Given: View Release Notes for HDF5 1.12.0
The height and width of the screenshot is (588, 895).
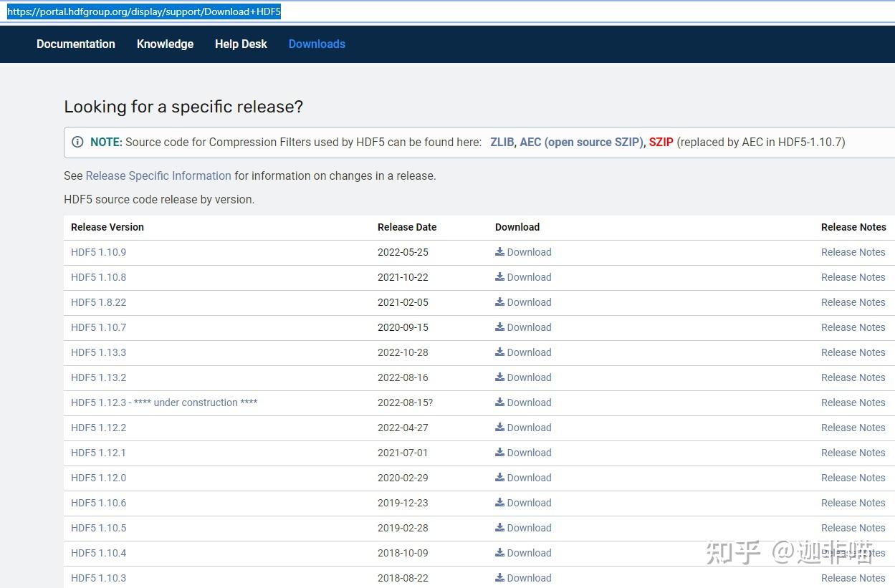Looking at the screenshot, I should (x=853, y=478).
